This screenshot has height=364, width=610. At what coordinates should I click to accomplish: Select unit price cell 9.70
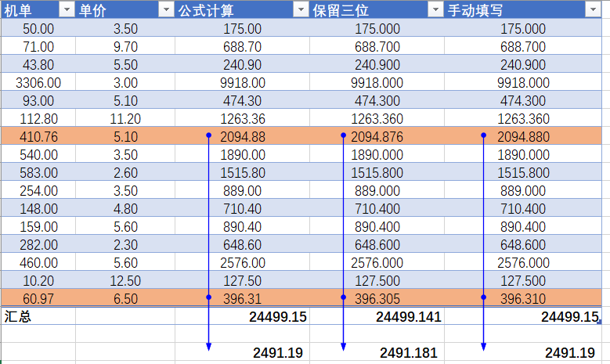[x=125, y=47]
